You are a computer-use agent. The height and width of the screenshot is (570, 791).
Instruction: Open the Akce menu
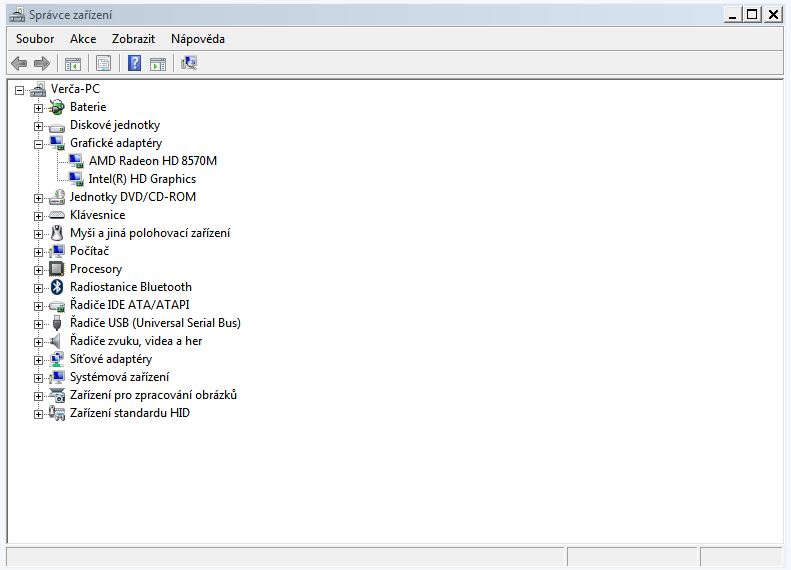(83, 39)
